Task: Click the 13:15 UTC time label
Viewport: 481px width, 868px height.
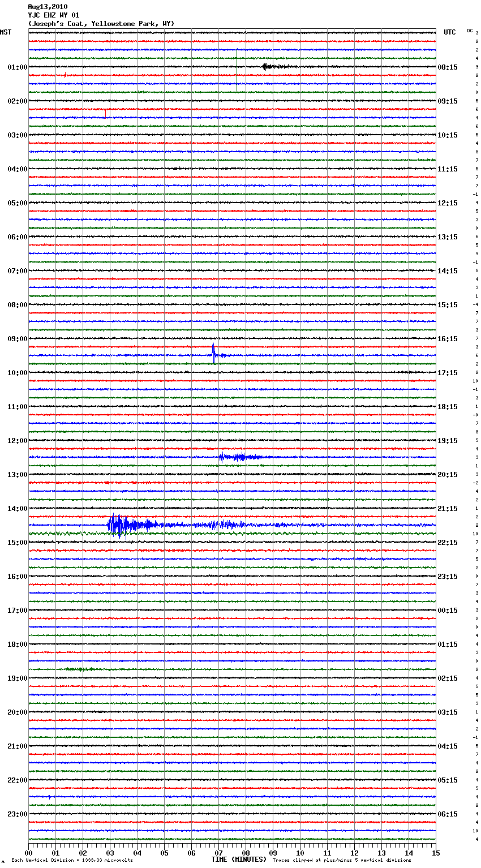Action: 448,237
